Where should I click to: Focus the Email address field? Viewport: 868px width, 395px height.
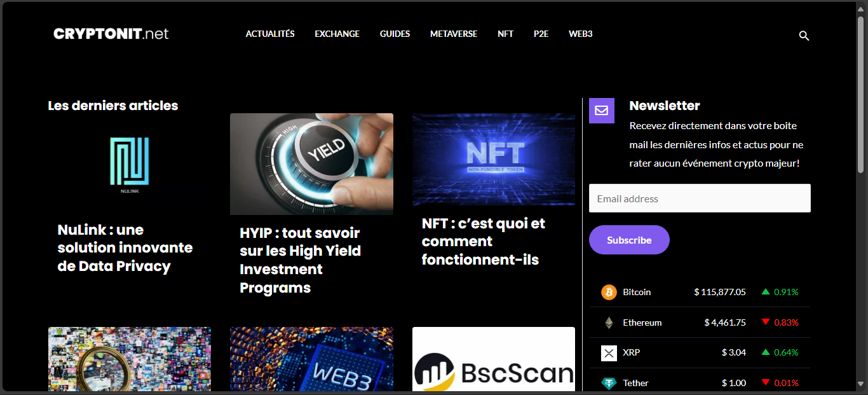click(x=700, y=198)
